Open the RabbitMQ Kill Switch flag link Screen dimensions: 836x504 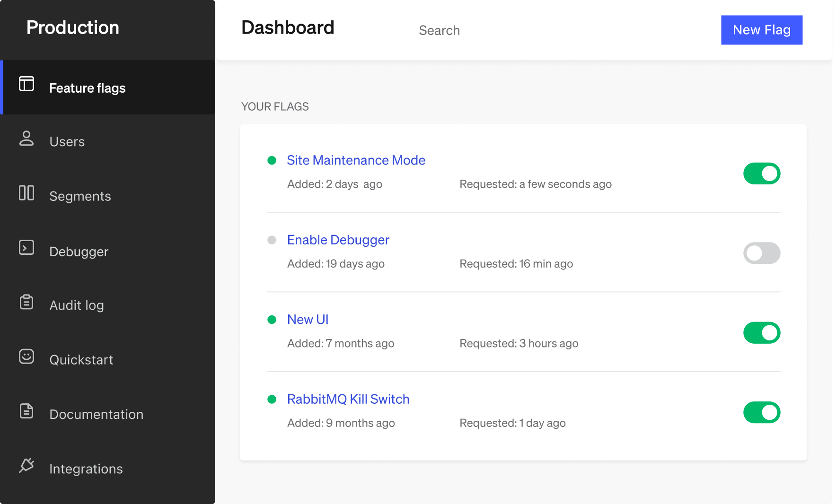pos(348,399)
